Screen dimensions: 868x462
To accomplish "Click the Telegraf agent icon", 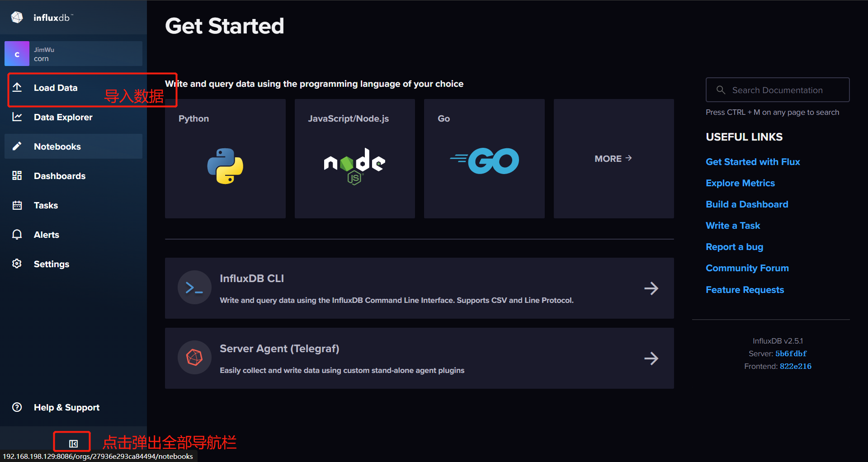I will click(194, 358).
